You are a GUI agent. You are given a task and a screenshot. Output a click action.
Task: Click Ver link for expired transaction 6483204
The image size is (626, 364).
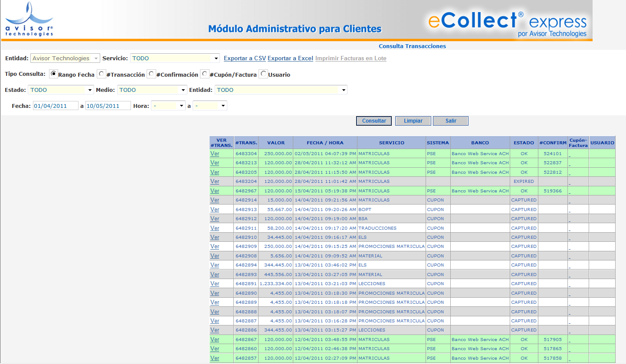click(x=215, y=182)
